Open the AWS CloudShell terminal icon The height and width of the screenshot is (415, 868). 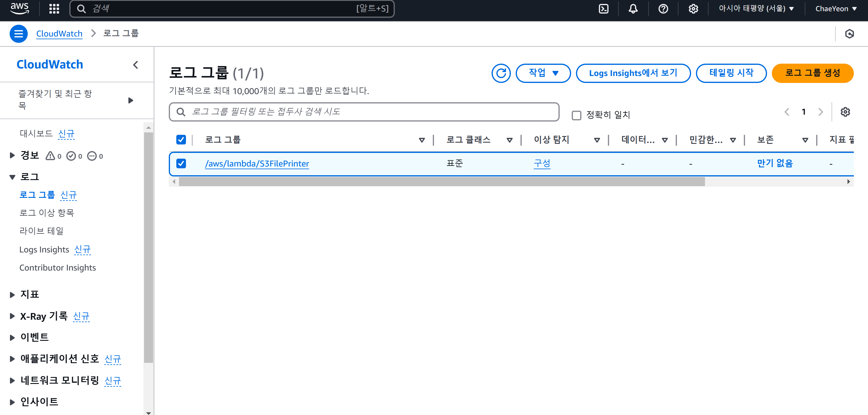click(x=603, y=9)
